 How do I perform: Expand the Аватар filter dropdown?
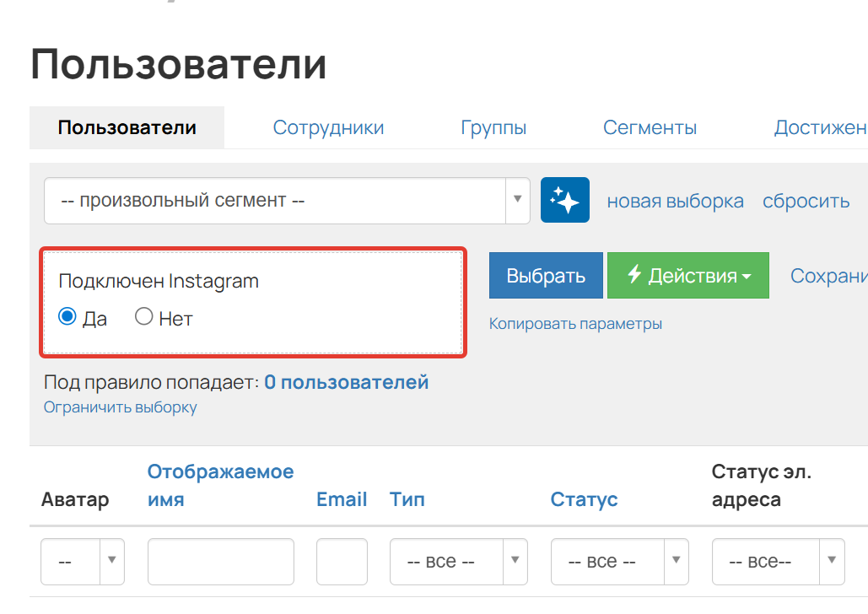click(x=83, y=562)
